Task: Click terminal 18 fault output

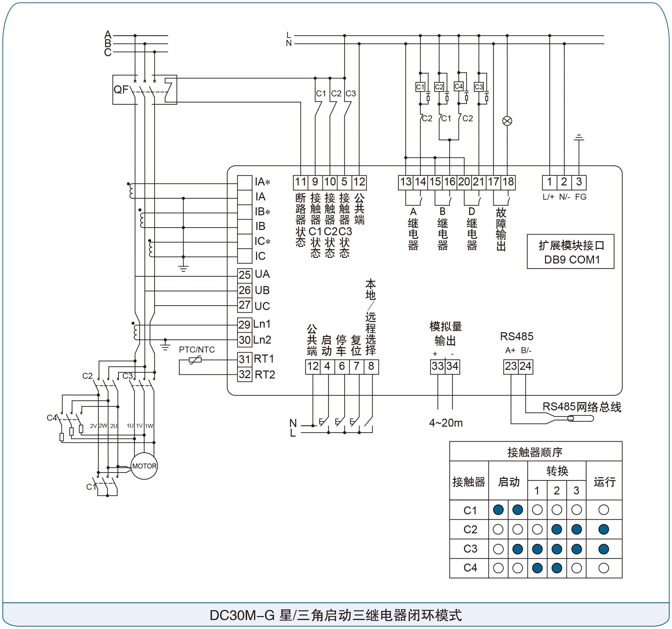Action: pyautogui.click(x=508, y=182)
